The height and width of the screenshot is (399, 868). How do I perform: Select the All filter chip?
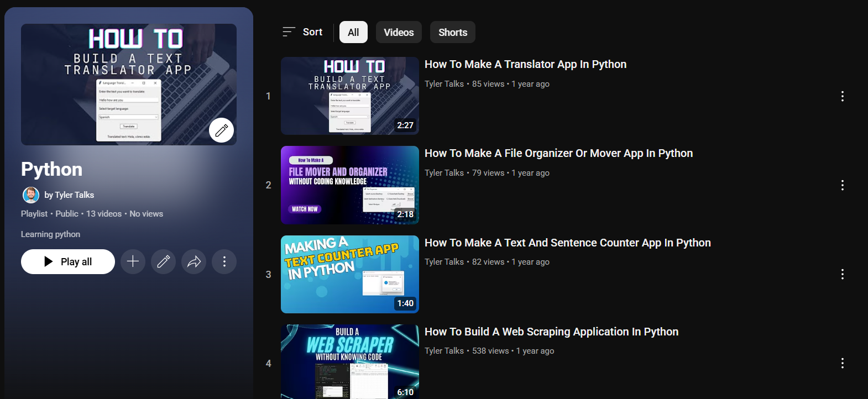click(353, 32)
